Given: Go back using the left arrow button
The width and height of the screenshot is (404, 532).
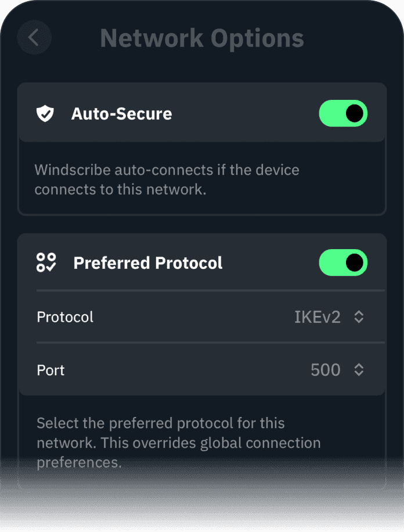Looking at the screenshot, I should point(34,38).
